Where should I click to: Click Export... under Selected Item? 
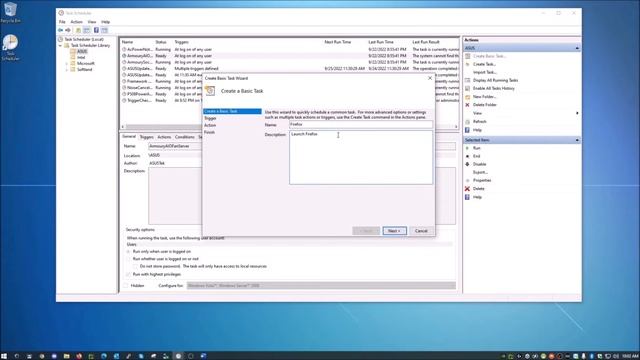pyautogui.click(x=480, y=172)
